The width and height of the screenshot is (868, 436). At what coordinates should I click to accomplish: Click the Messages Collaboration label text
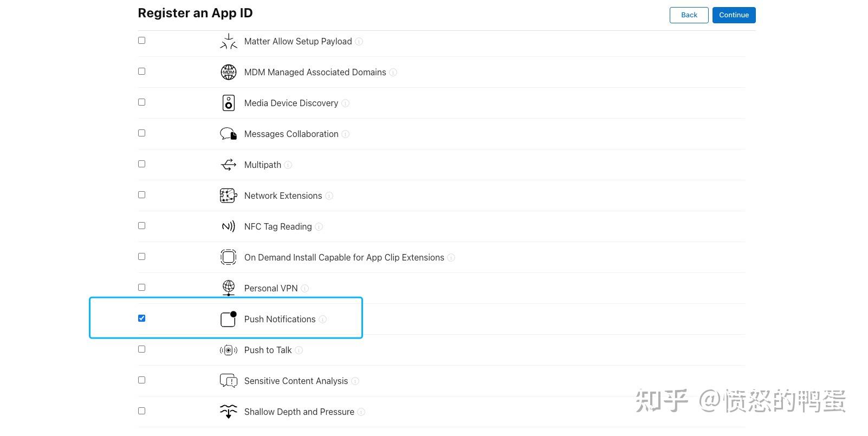[291, 134]
